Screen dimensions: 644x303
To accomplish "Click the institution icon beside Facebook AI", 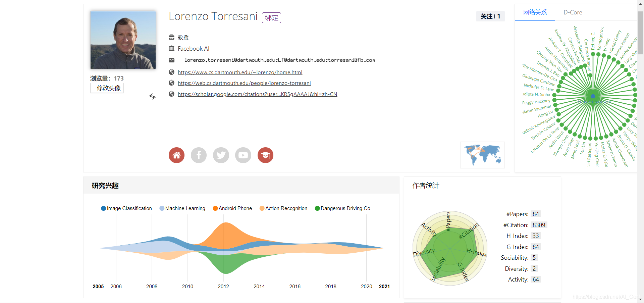I will coord(171,48).
